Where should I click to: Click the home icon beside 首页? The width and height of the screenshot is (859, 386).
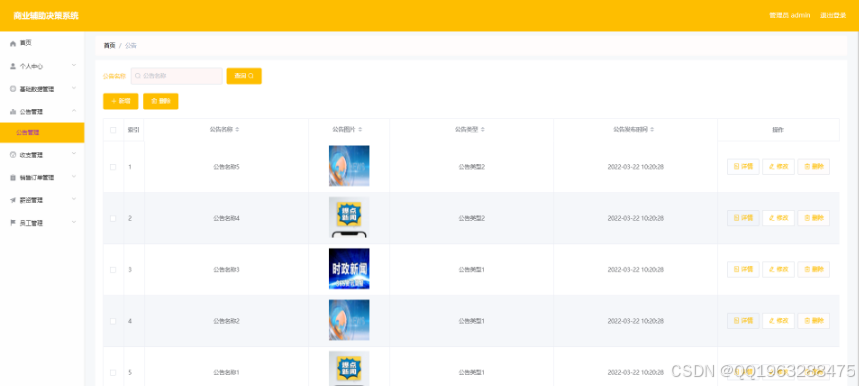[13, 43]
